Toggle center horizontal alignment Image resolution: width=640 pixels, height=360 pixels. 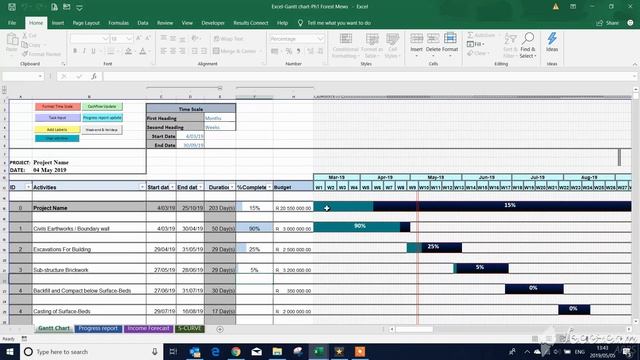(x=173, y=51)
